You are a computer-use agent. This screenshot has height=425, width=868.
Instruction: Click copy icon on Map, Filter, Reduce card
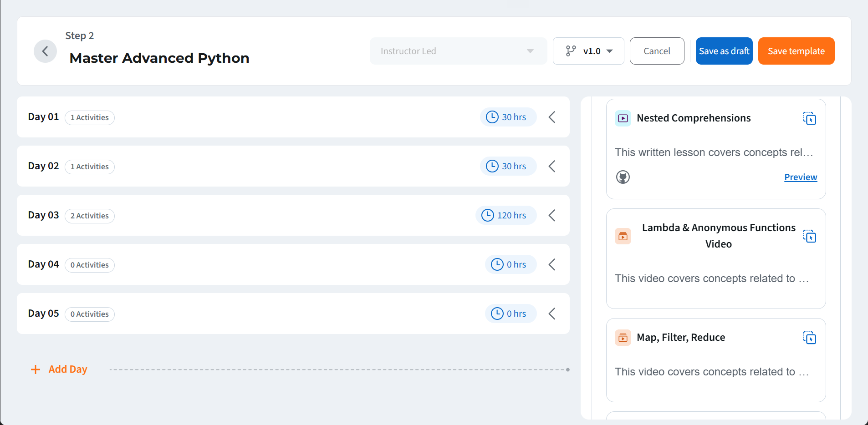(x=809, y=338)
